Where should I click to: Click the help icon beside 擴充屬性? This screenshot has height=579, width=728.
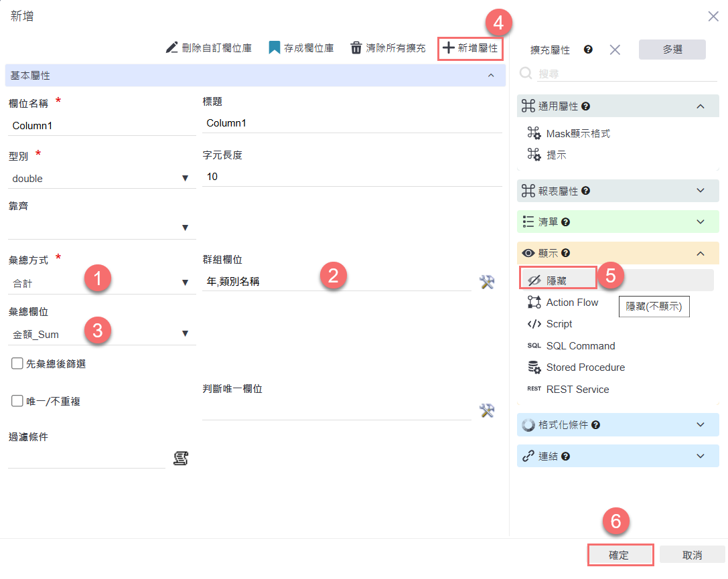[x=588, y=50]
